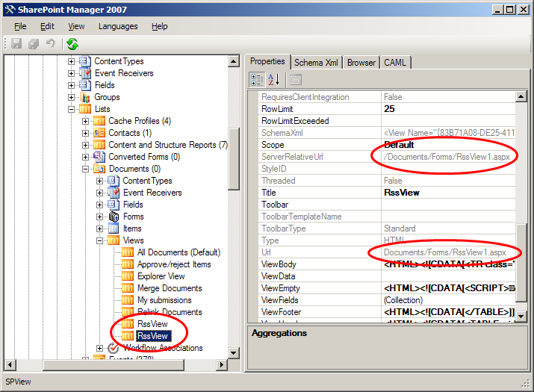The height and width of the screenshot is (392, 534).
Task: Click the Groups node icon
Action: [x=85, y=97]
